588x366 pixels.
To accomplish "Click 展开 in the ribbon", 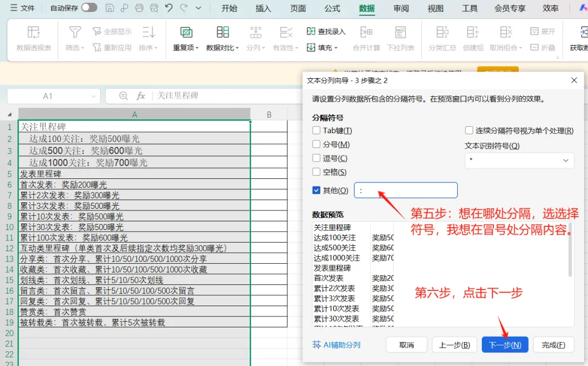I will click(x=542, y=32).
